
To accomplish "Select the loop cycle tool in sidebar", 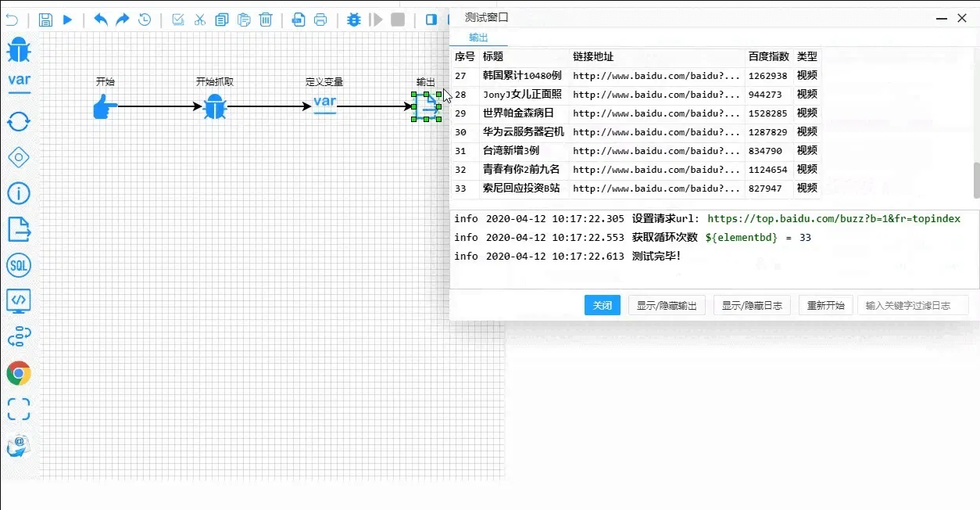I will point(19,121).
